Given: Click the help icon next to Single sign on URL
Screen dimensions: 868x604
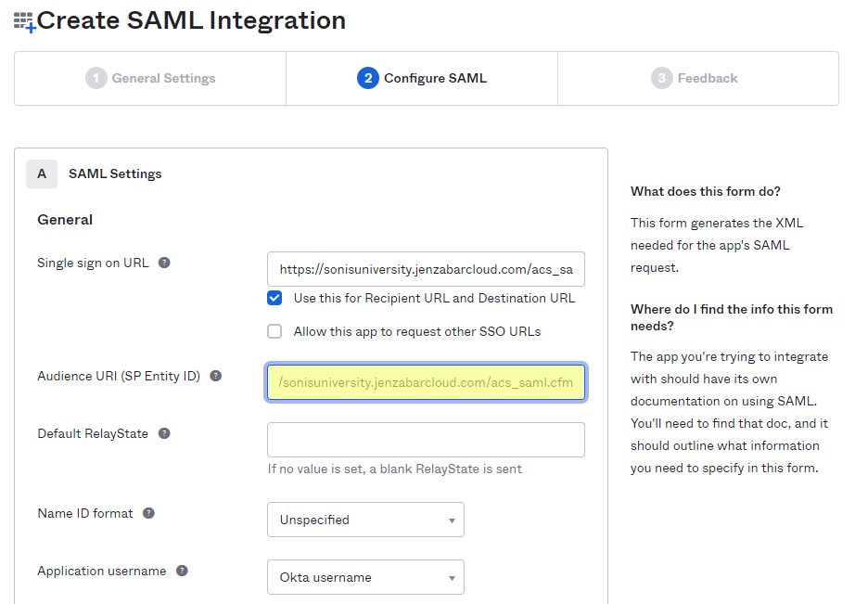Looking at the screenshot, I should pyautogui.click(x=164, y=263).
